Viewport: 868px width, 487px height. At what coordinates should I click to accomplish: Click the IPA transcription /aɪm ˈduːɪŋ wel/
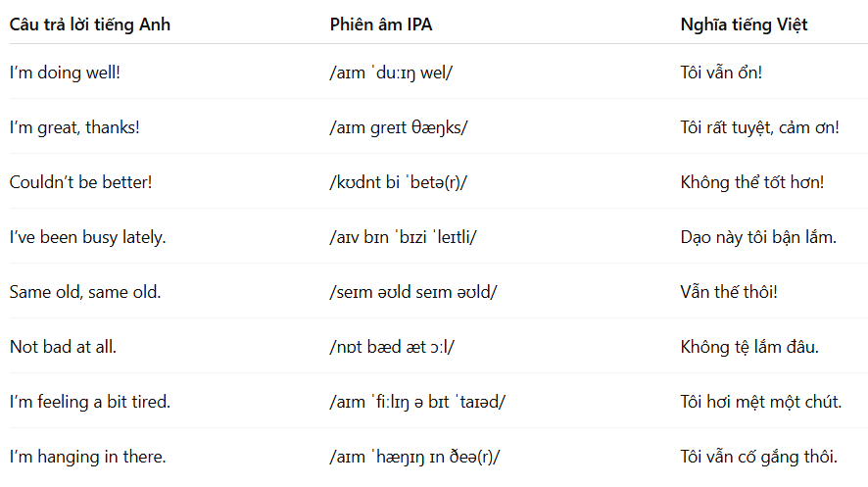click(x=391, y=73)
